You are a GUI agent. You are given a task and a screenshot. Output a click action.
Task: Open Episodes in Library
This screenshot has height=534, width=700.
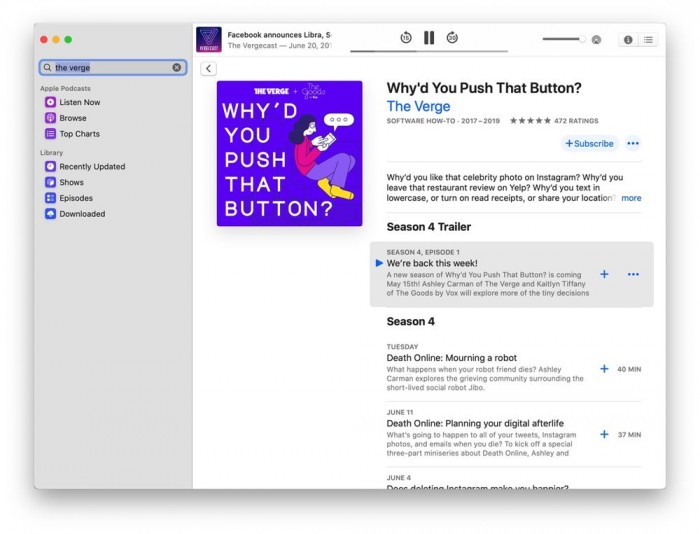[x=76, y=198]
